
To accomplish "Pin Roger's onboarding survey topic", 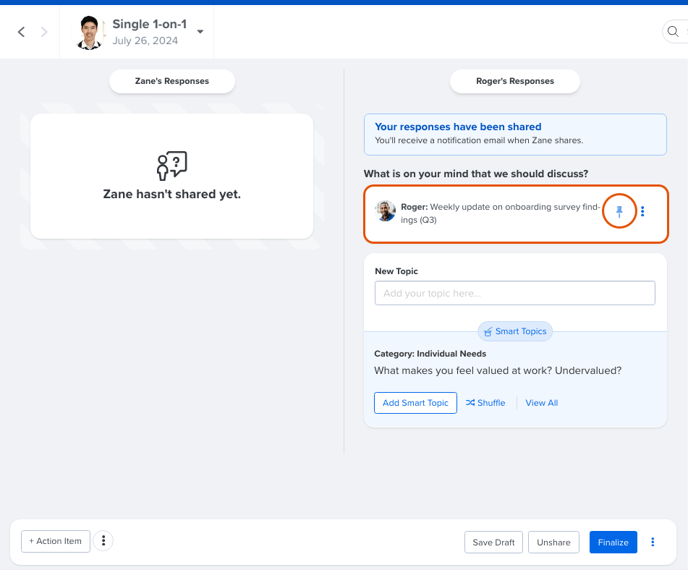I will point(619,212).
